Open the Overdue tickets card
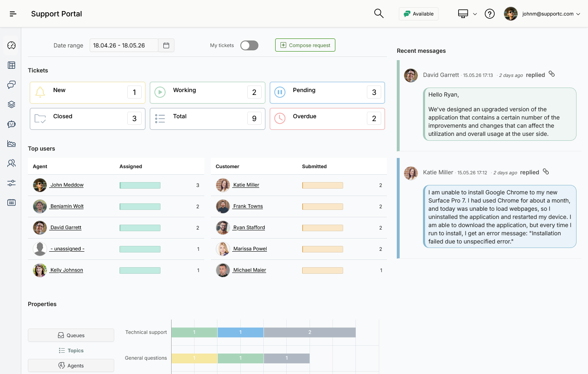588x374 pixels. tap(327, 119)
